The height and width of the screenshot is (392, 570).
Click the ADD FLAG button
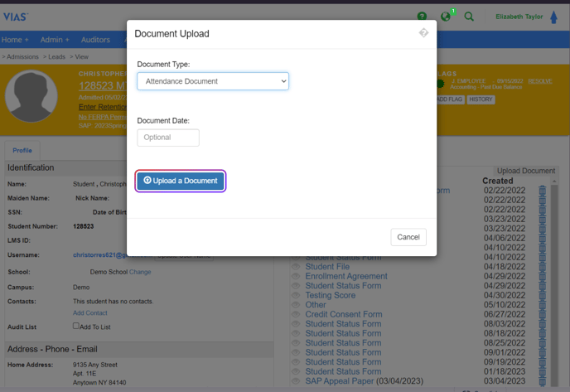pyautogui.click(x=450, y=99)
